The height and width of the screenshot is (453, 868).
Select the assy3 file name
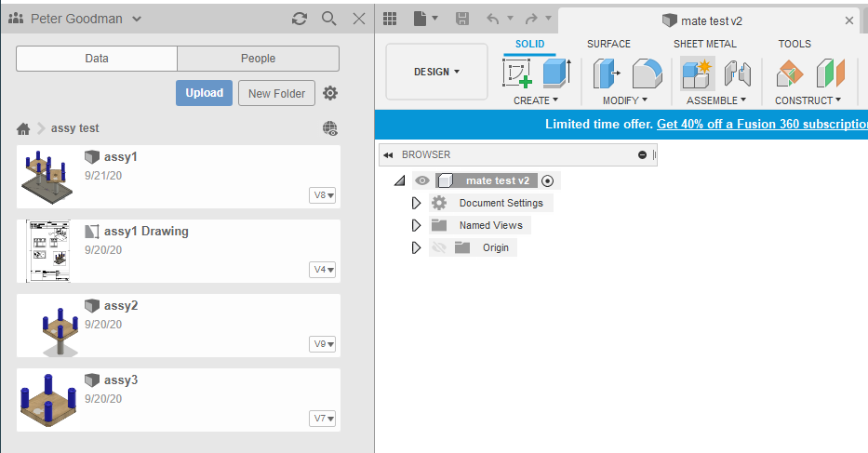(x=121, y=380)
